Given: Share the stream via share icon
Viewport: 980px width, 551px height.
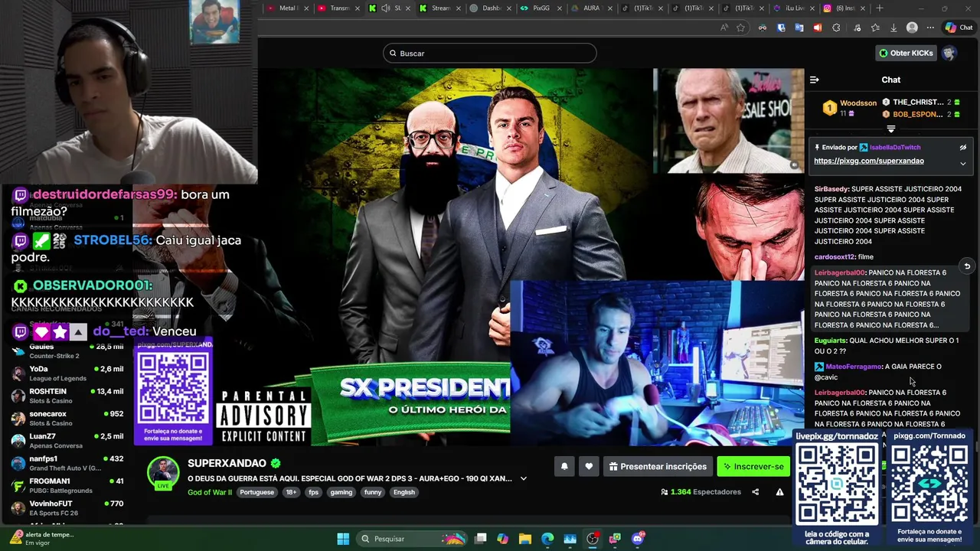Looking at the screenshot, I should (x=755, y=492).
